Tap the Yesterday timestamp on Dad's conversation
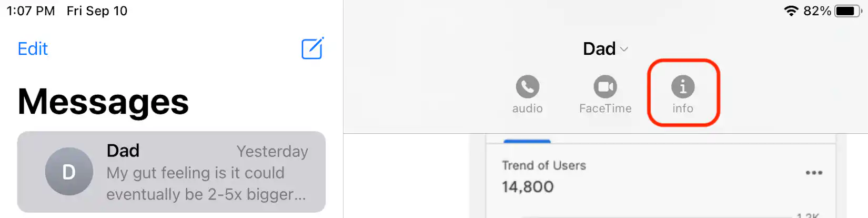Screen dimensions: 868x218 [272, 152]
